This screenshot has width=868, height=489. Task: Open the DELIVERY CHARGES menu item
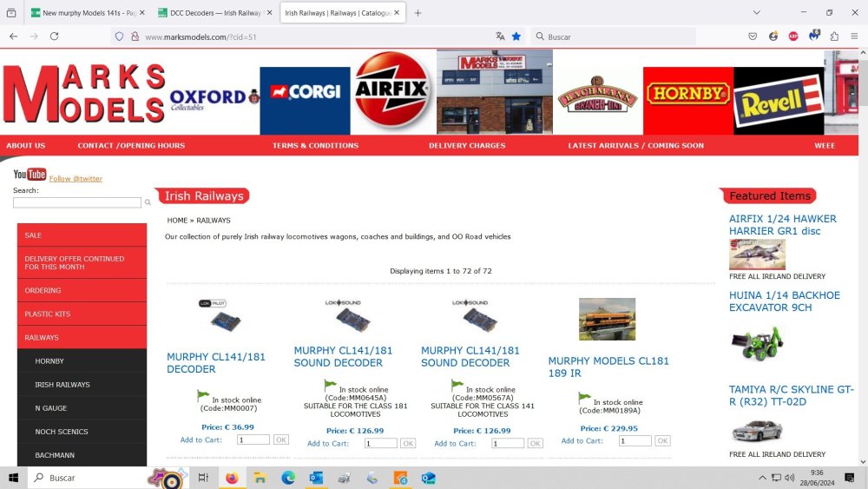pos(466,146)
